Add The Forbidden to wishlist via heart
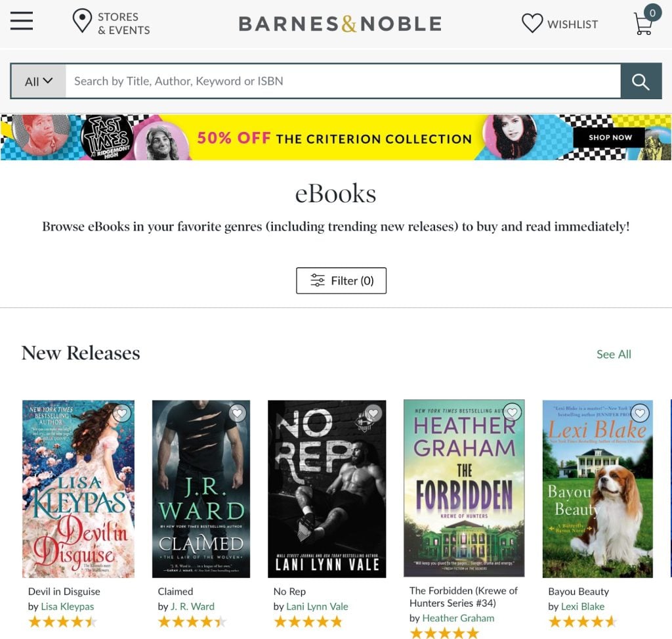The width and height of the screenshot is (672, 639). (x=512, y=412)
